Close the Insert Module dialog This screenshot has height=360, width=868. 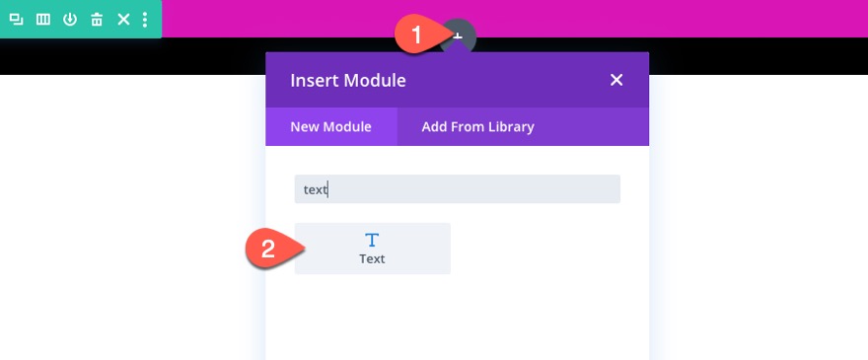click(616, 80)
